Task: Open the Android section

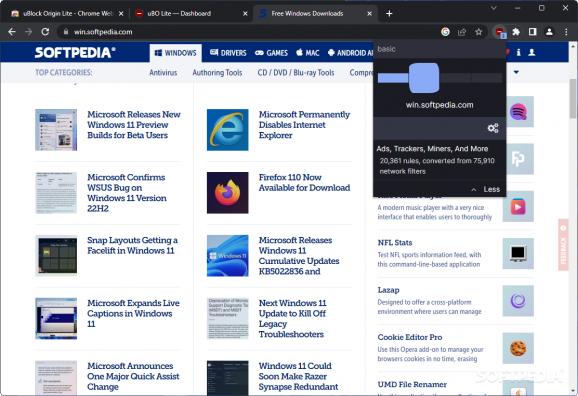Action: click(350, 53)
